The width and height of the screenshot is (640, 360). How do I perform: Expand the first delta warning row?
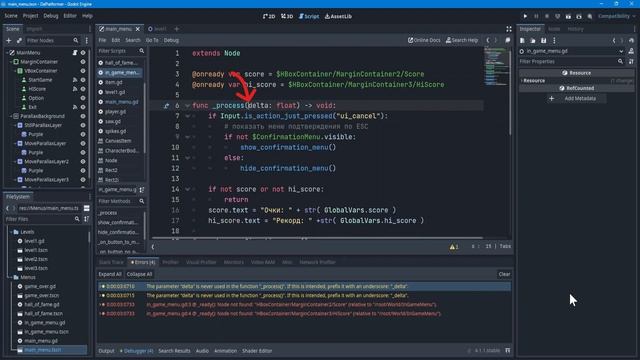click(x=100, y=287)
